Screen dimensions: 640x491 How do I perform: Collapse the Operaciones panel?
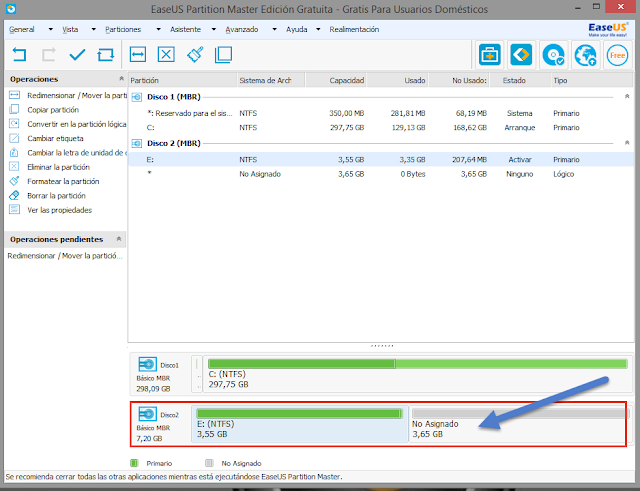(x=121, y=78)
